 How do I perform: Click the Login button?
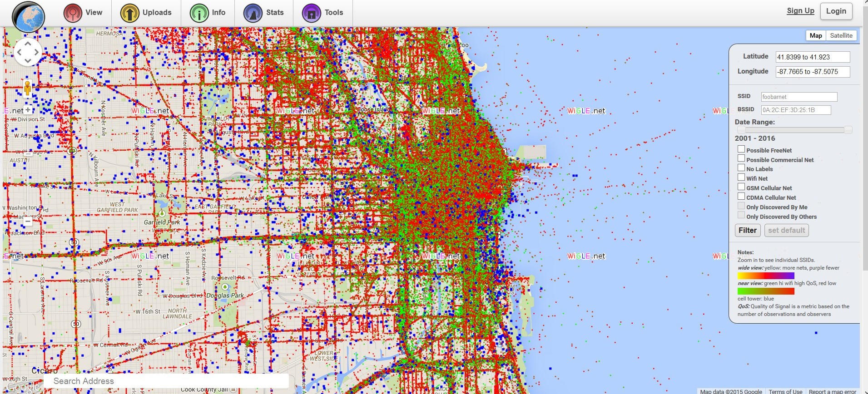836,11
